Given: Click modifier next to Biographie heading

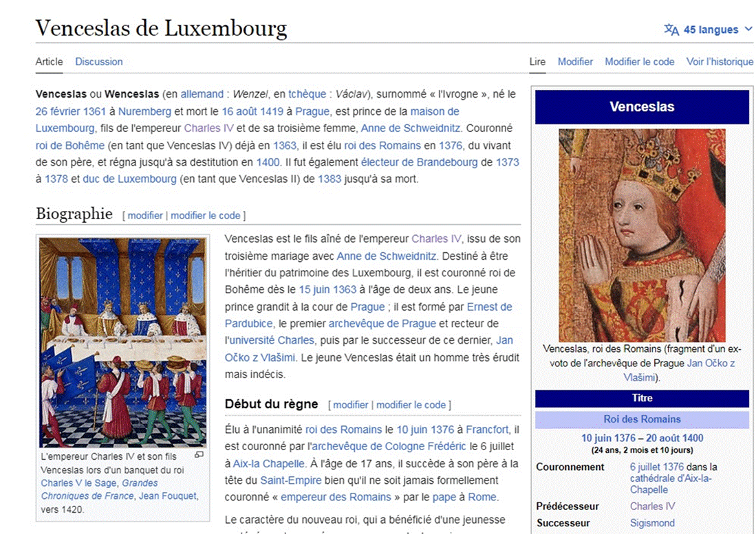Looking at the screenshot, I should pos(145,216).
